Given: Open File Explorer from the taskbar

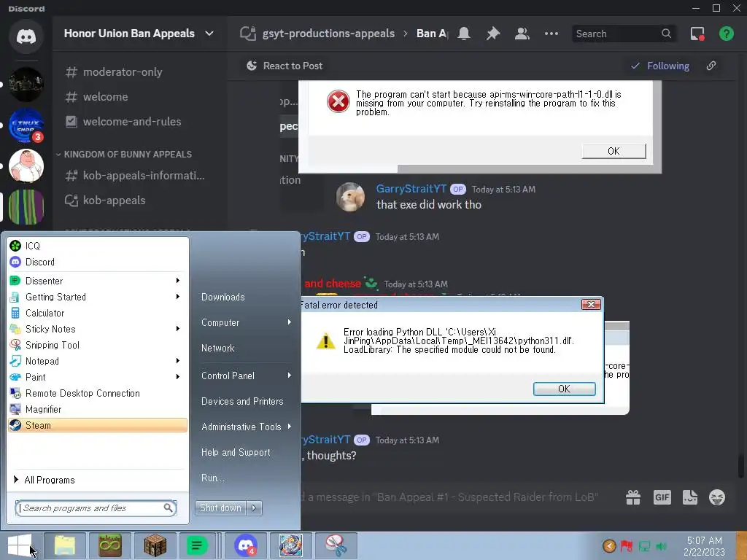Looking at the screenshot, I should pos(65,545).
